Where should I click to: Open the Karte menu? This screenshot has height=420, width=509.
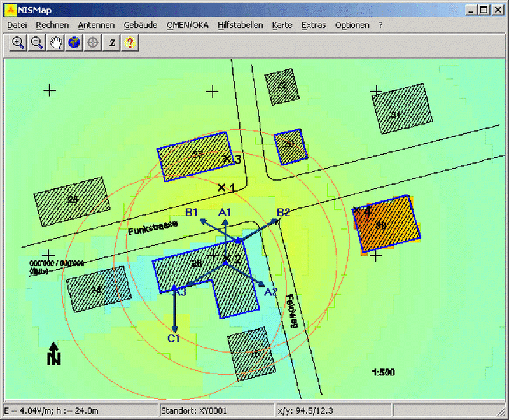(282, 25)
